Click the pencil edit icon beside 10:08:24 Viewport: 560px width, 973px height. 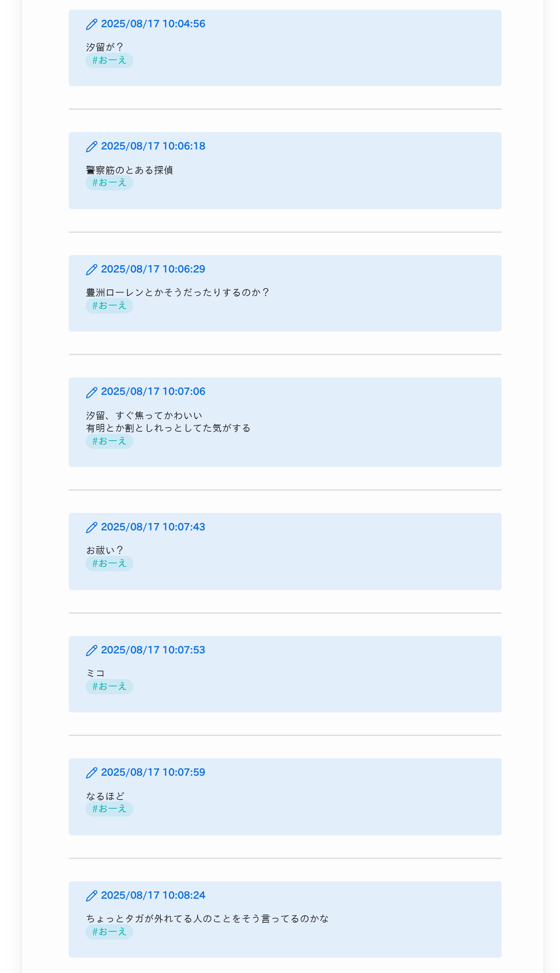click(92, 896)
